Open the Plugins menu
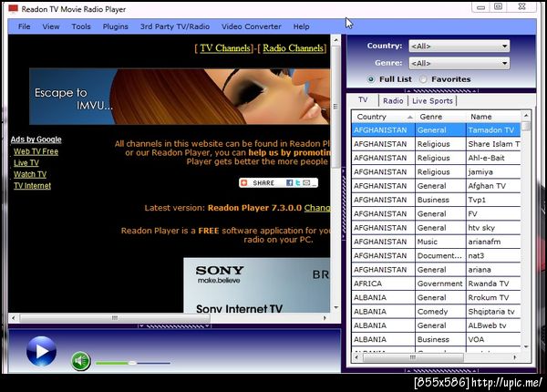The width and height of the screenshot is (547, 392). pyautogui.click(x=116, y=26)
